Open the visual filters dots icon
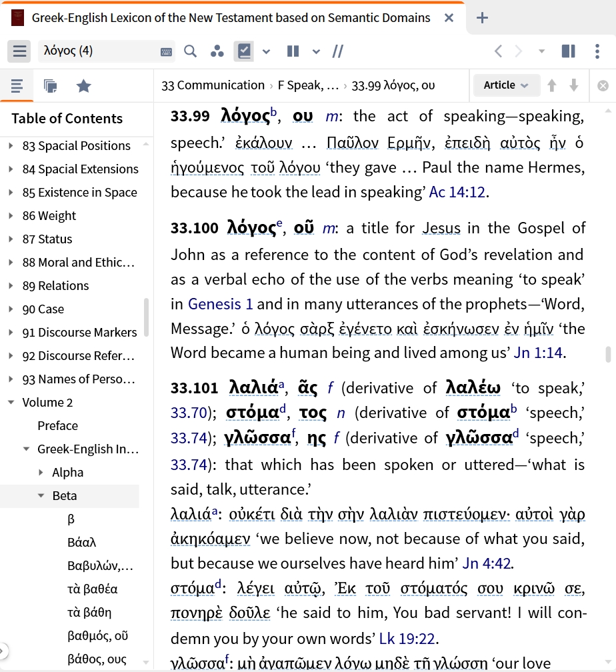Viewport: 616px width, 672px height. click(217, 51)
